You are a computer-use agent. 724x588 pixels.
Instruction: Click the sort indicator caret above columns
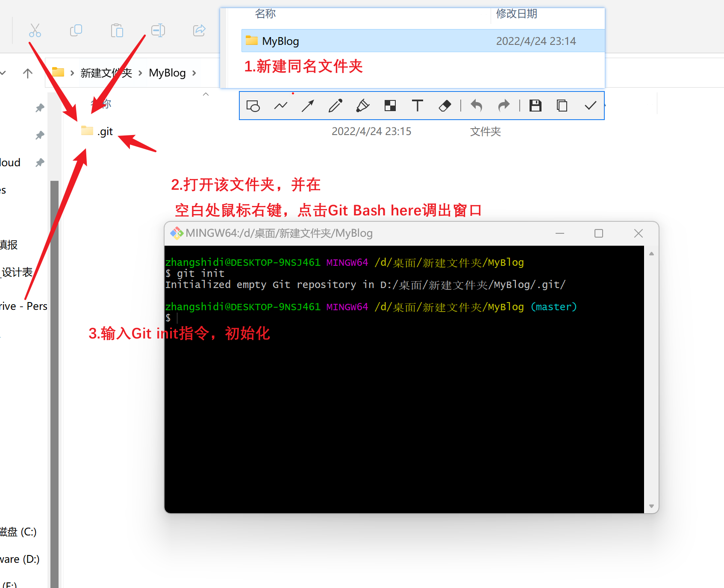point(206,94)
